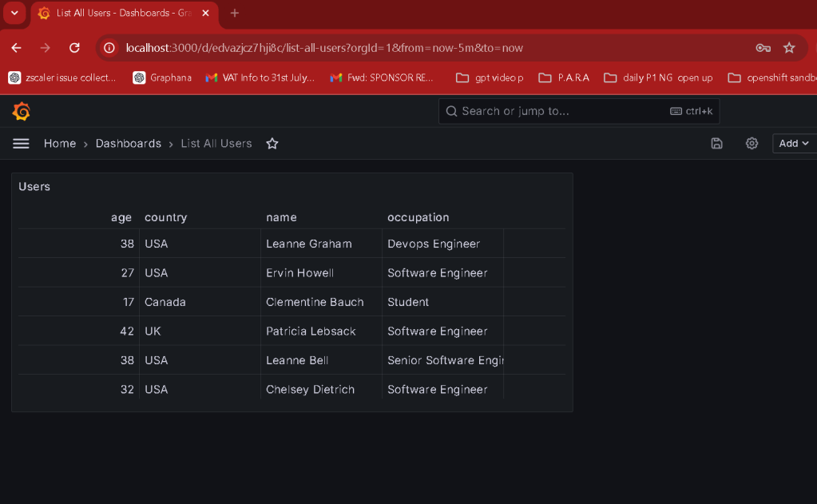Click the Users panel title

pyautogui.click(x=34, y=187)
